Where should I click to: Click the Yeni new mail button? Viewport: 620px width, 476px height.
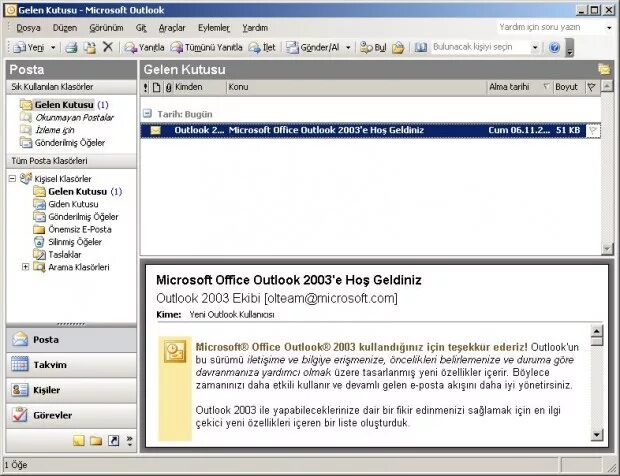pyautogui.click(x=28, y=47)
